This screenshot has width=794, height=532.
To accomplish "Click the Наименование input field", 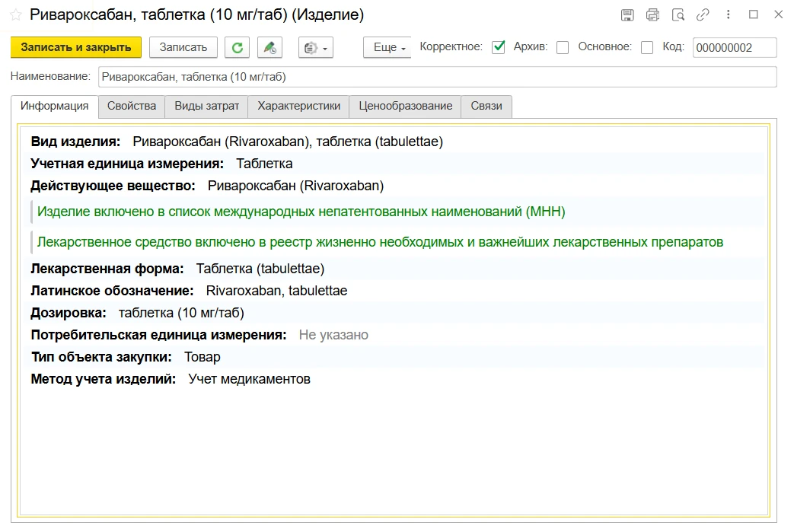I will (438, 77).
